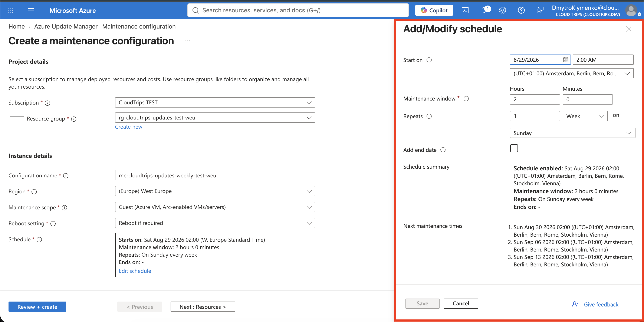This screenshot has width=644, height=322.
Task: Click the start date field
Action: pos(540,60)
